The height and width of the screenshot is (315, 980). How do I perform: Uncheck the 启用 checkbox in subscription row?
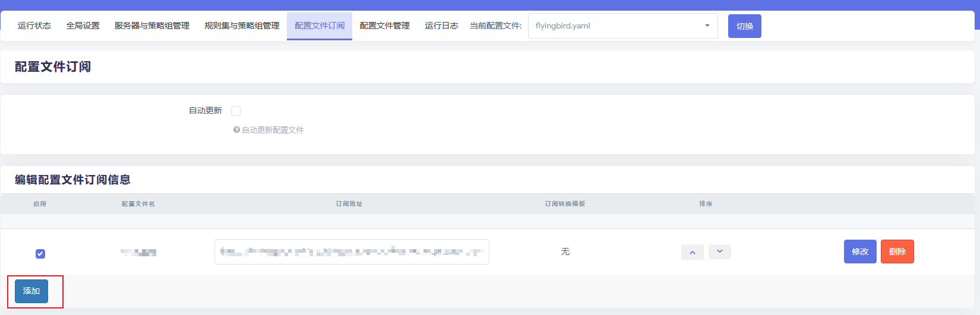tap(40, 254)
